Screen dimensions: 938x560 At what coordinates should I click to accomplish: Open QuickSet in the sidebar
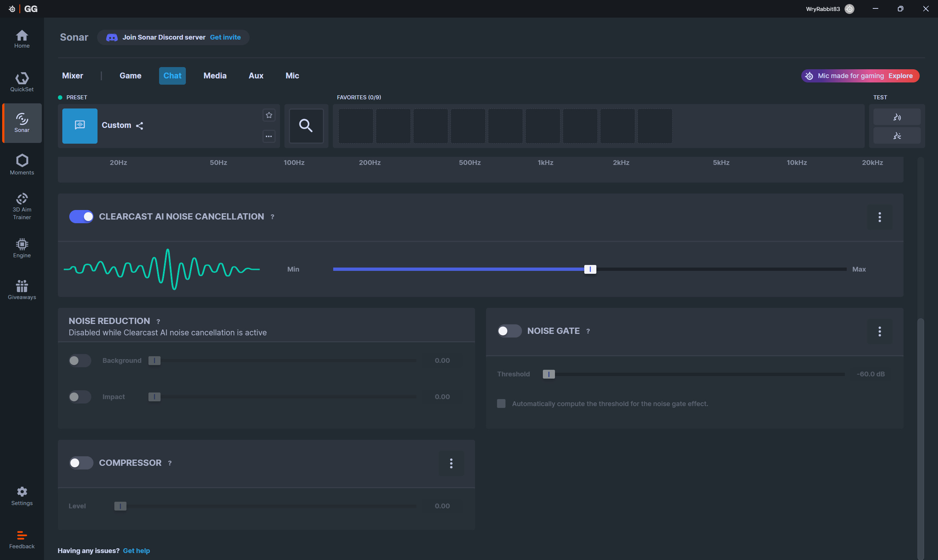point(22,82)
